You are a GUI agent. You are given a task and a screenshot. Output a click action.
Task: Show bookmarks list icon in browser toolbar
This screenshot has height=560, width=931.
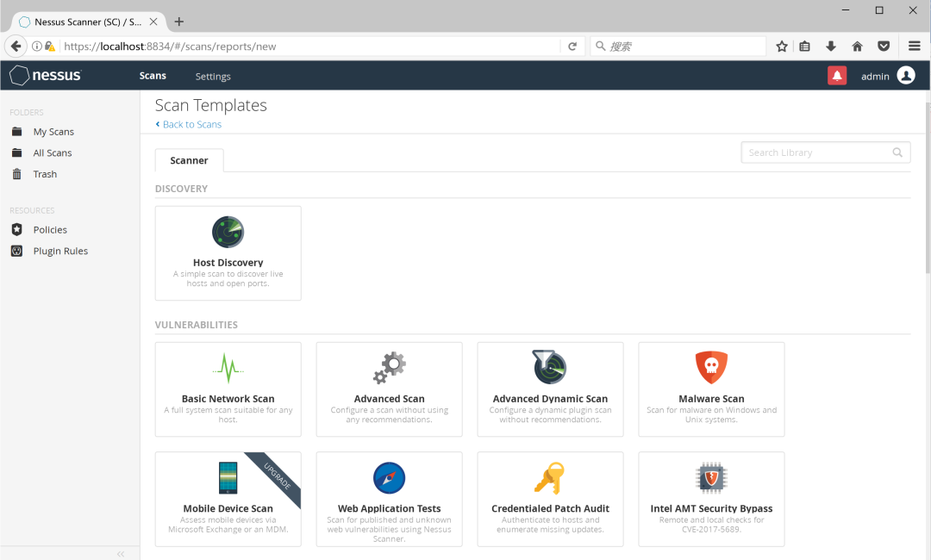(804, 47)
